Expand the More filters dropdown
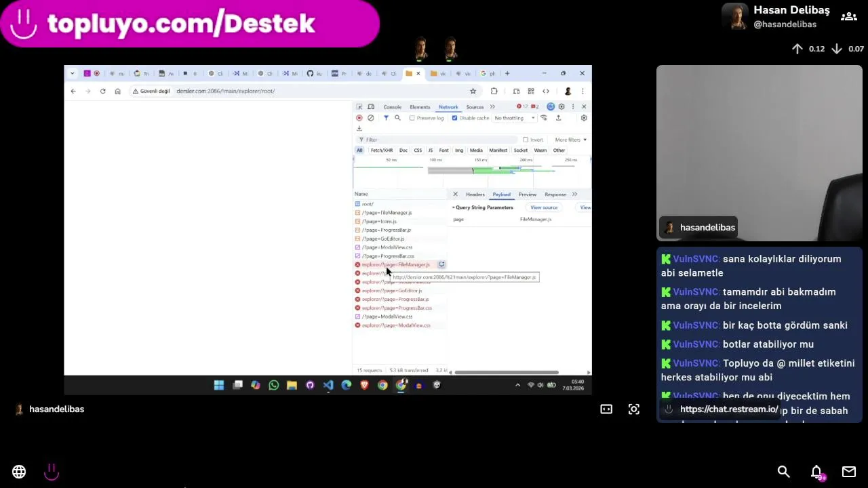Viewport: 868px width, 488px height. (x=571, y=140)
